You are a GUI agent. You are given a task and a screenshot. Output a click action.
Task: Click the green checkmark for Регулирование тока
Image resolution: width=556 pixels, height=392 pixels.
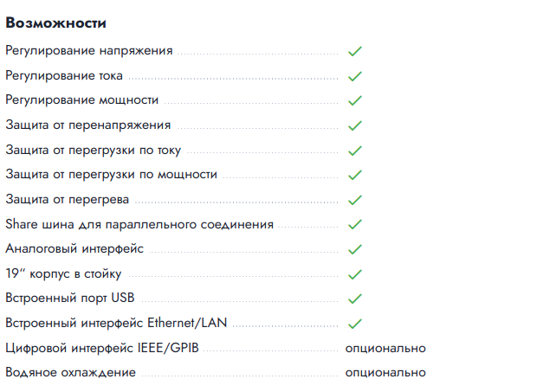pos(355,76)
